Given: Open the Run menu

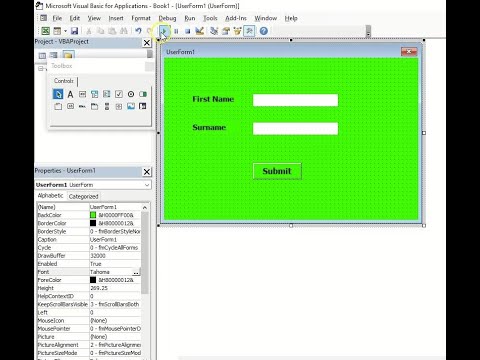Looking at the screenshot, I should [190, 18].
